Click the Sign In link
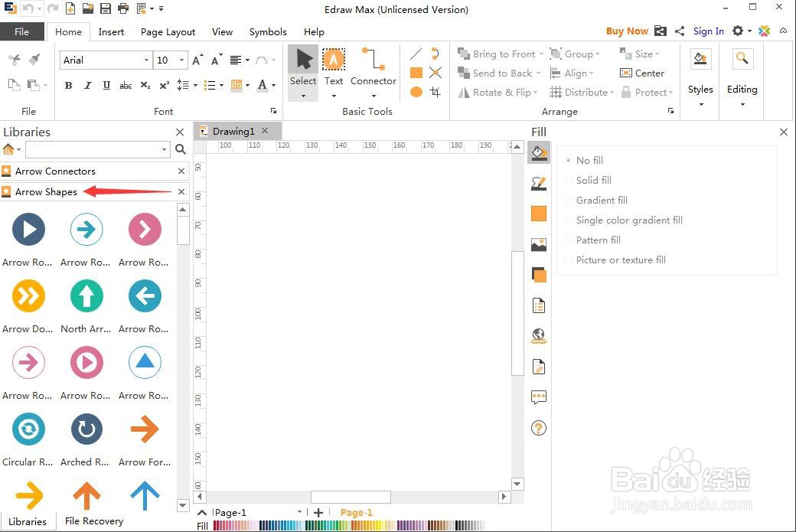 (x=708, y=31)
